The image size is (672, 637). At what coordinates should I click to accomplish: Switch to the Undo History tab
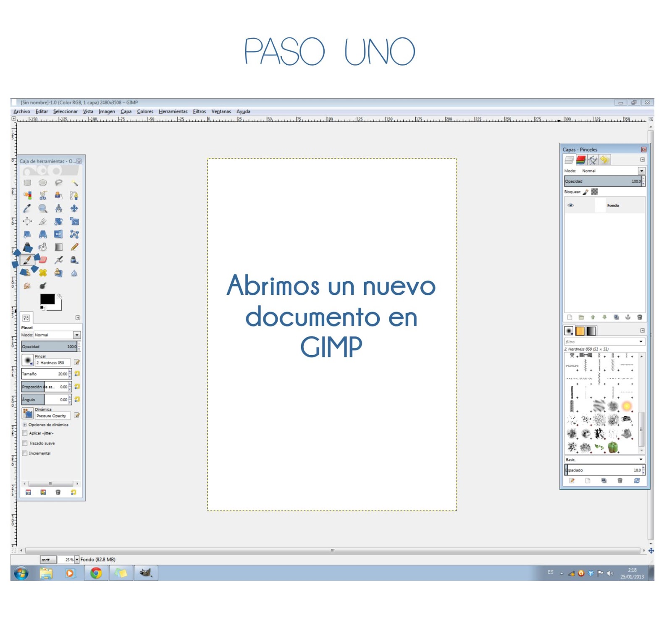pos(604,160)
